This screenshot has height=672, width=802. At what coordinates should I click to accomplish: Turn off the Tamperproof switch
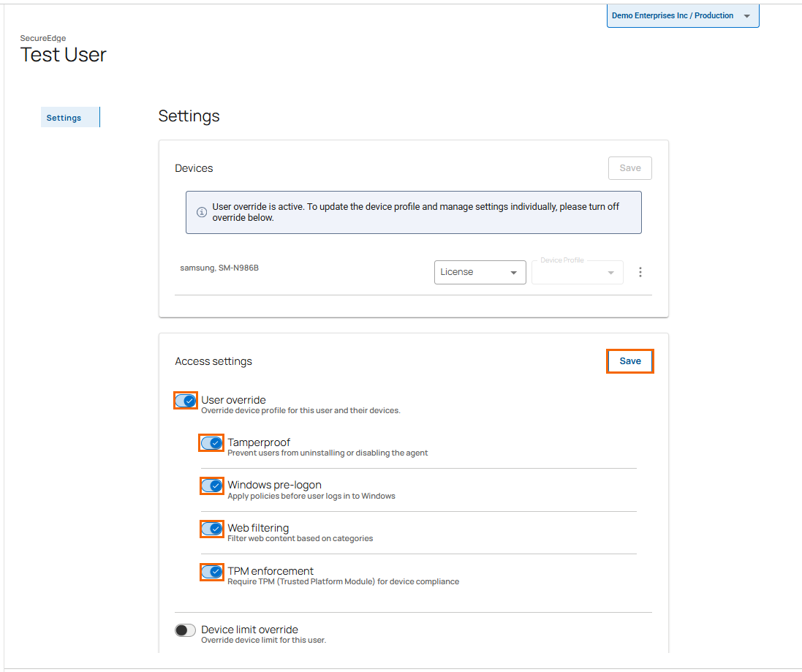coord(212,443)
